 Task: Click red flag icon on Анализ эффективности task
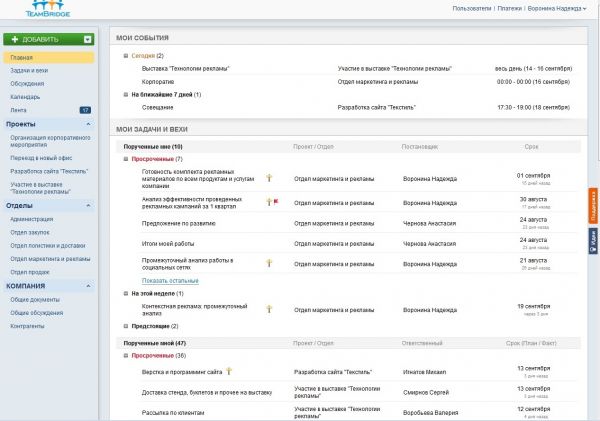(x=276, y=201)
